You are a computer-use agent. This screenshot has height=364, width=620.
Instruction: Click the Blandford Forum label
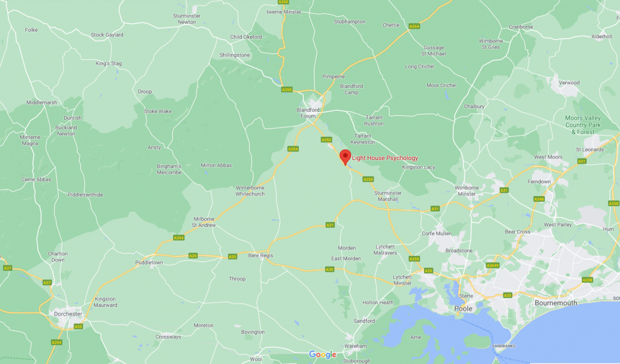(x=308, y=113)
